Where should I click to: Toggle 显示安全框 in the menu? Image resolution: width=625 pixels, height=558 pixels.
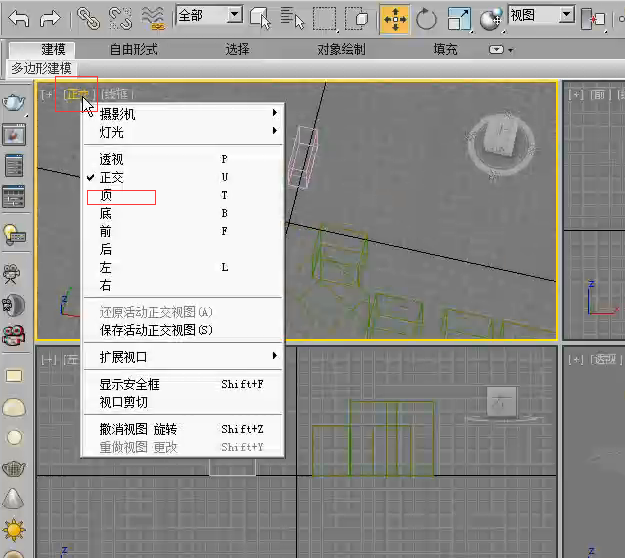tap(183, 384)
